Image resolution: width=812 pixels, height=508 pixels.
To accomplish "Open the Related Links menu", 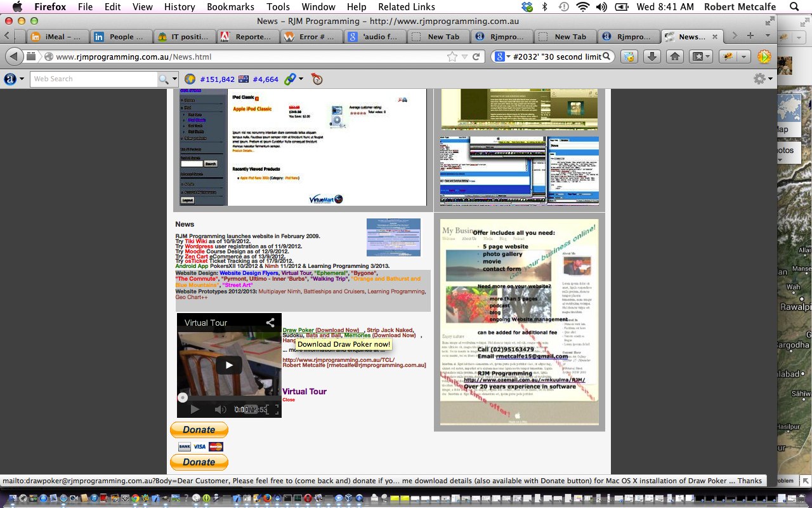I will (x=407, y=7).
